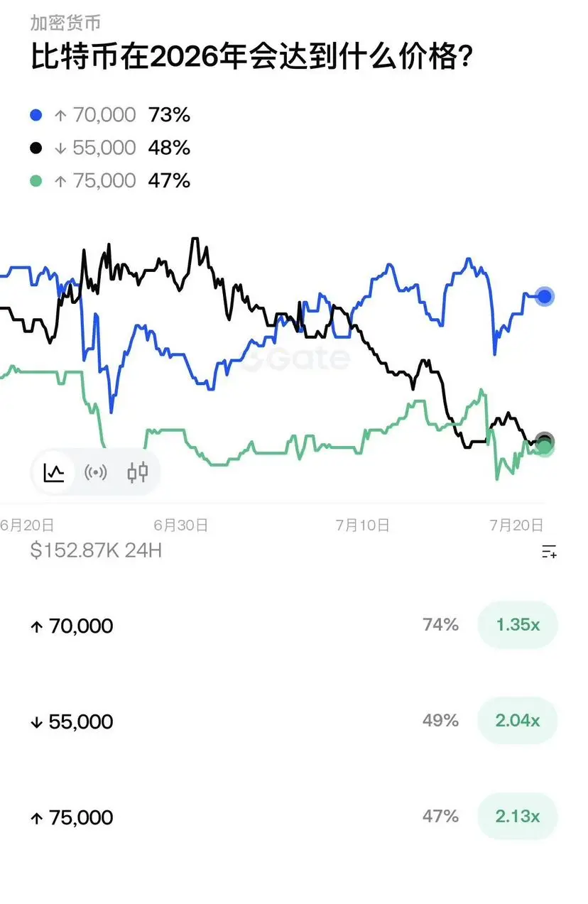The width and height of the screenshot is (588, 904).
Task: Toggle the black ↓55,000 legend dot
Action: 37,148
